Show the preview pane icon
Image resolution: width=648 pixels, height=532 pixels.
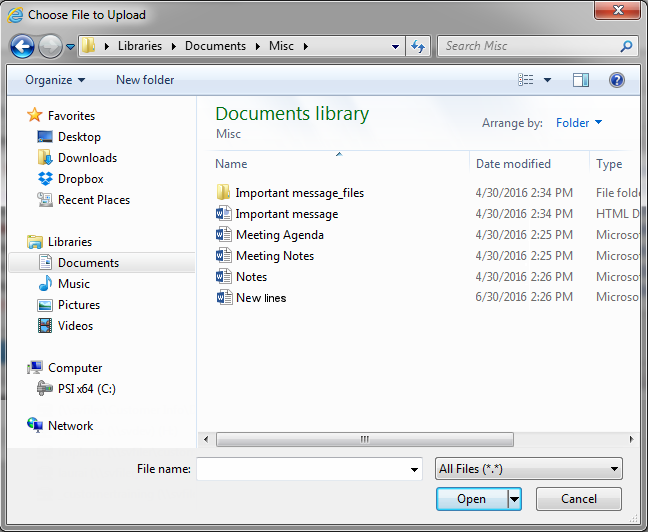(x=581, y=80)
